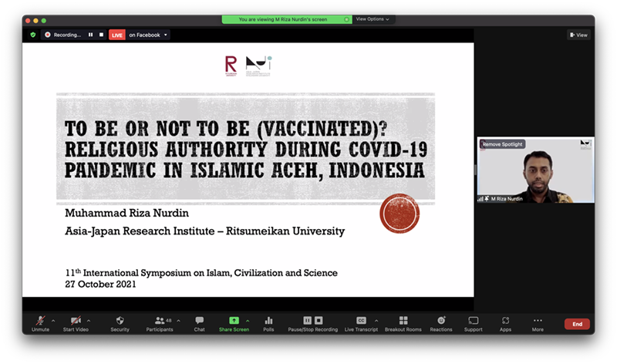This screenshot has height=364, width=617.
Task: Expand video options arrow beside Start Video
Action: (x=89, y=320)
